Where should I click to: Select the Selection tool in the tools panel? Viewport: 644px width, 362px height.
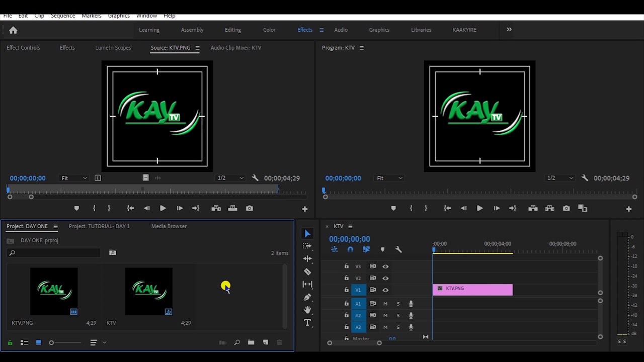(x=307, y=234)
